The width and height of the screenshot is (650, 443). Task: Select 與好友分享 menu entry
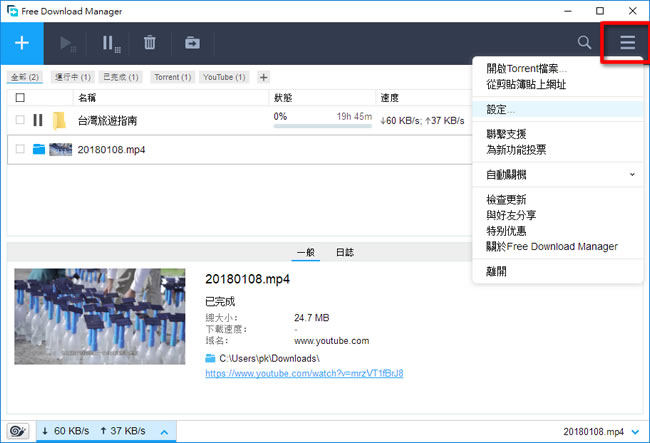tap(558, 215)
